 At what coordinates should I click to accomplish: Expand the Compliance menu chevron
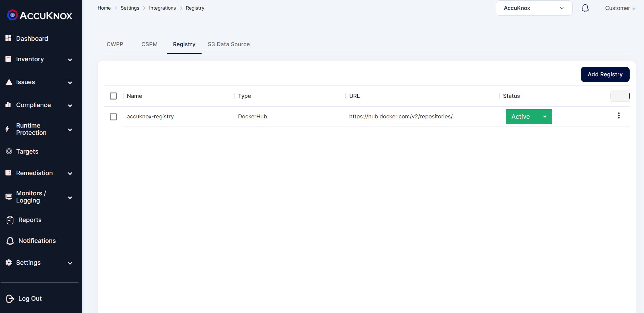(x=70, y=106)
